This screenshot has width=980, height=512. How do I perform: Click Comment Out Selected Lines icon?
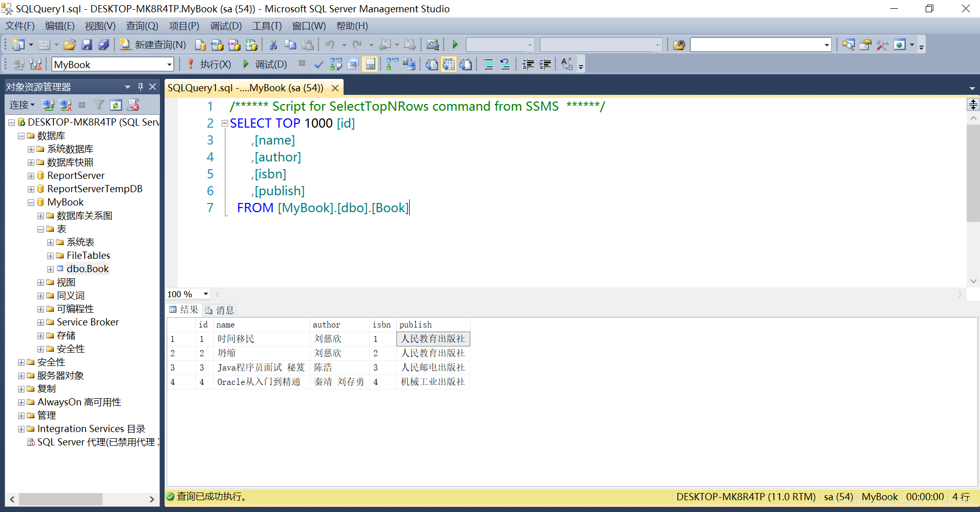coord(488,64)
